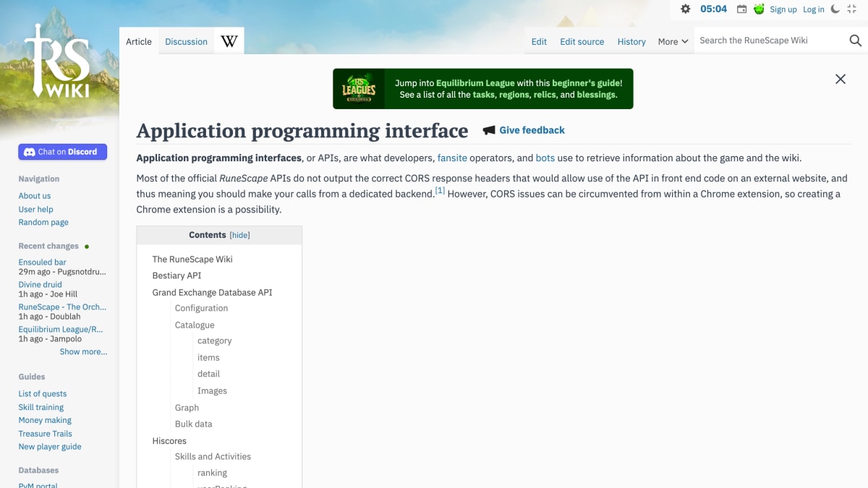Viewport: 868px width, 488px height.
Task: Jump to Hiscores contents entry
Action: tap(169, 440)
